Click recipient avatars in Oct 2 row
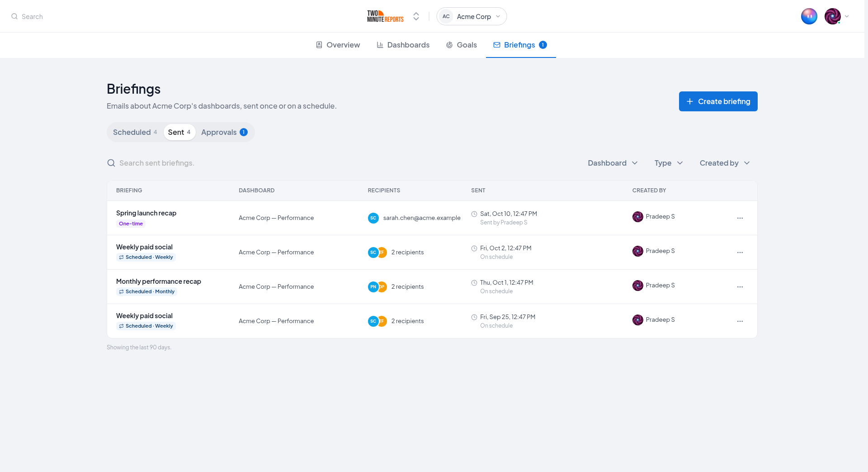The height and width of the screenshot is (472, 868). (x=377, y=253)
